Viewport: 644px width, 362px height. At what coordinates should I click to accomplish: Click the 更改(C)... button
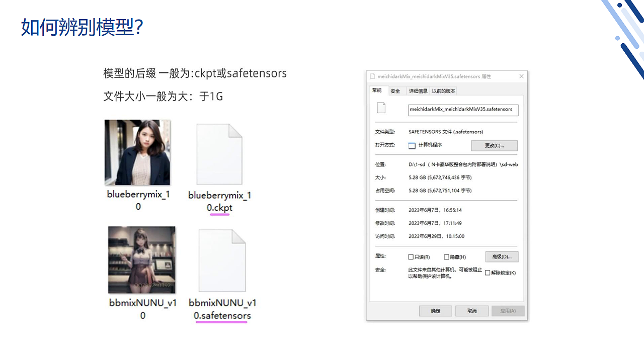pos(495,145)
